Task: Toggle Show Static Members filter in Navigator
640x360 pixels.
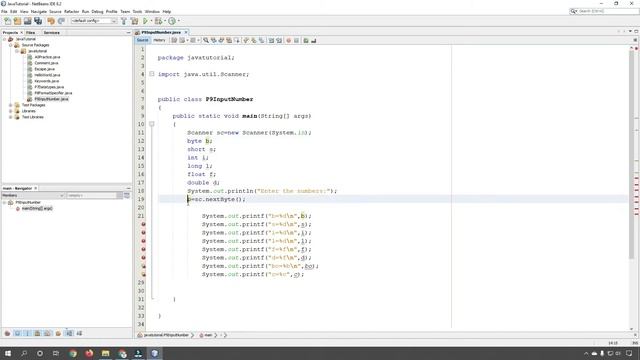Action: tap(27, 333)
